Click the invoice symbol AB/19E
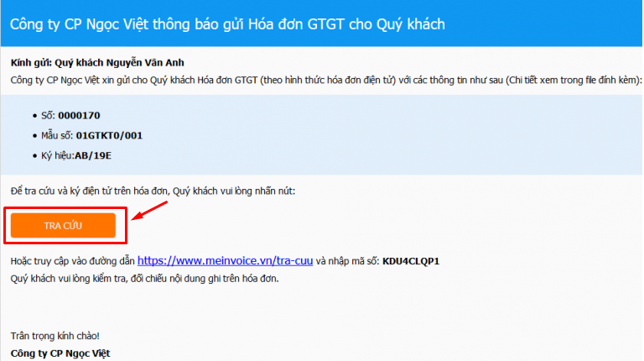 [x=93, y=156]
